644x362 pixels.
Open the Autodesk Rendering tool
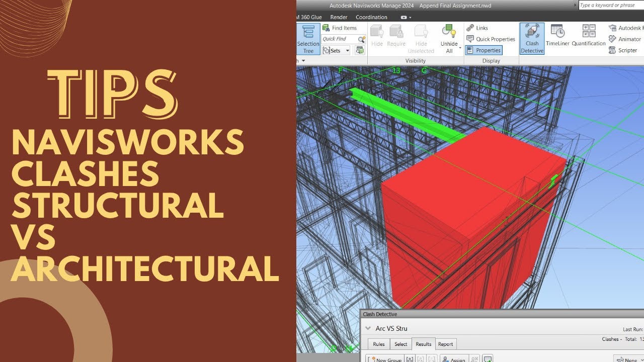625,28
